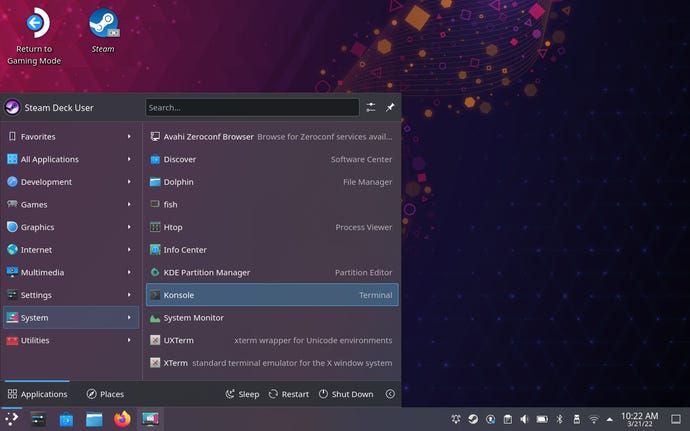Viewport: 690px width, 431px height.
Task: Click the Search input field
Action: click(x=252, y=107)
